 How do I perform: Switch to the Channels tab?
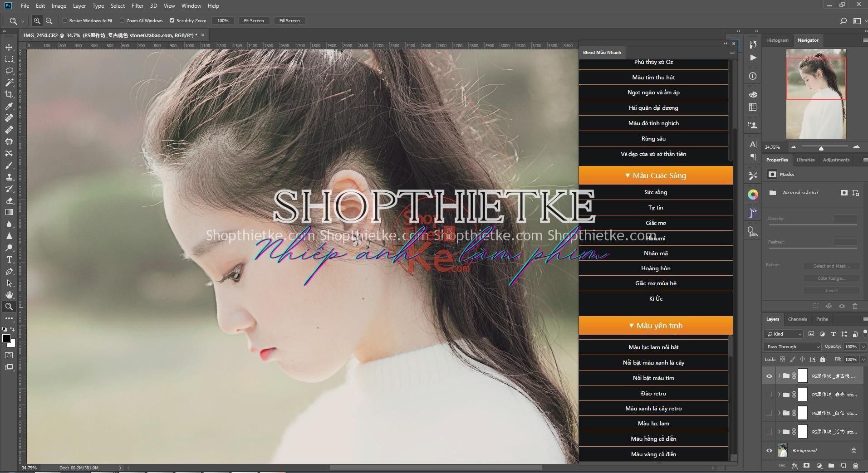click(797, 319)
